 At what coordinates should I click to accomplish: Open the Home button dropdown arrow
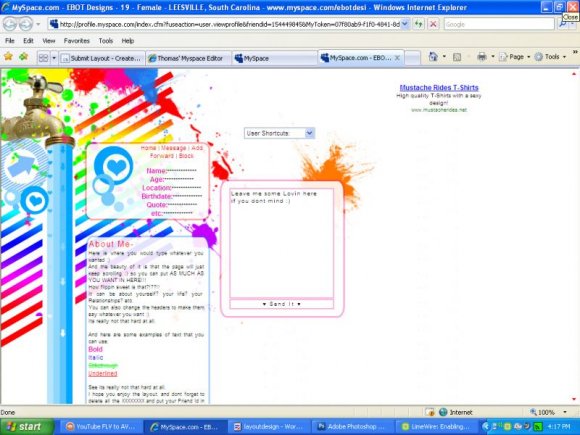click(x=444, y=57)
